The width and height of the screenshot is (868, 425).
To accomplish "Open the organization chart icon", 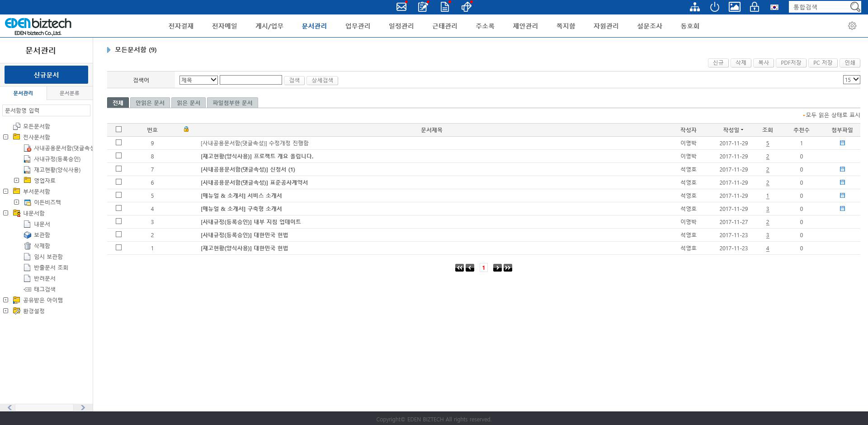I will click(695, 7).
